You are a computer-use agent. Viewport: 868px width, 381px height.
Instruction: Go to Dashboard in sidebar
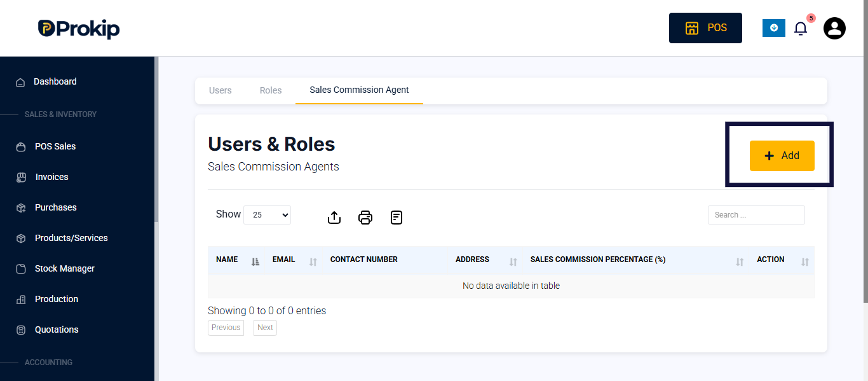click(x=55, y=81)
